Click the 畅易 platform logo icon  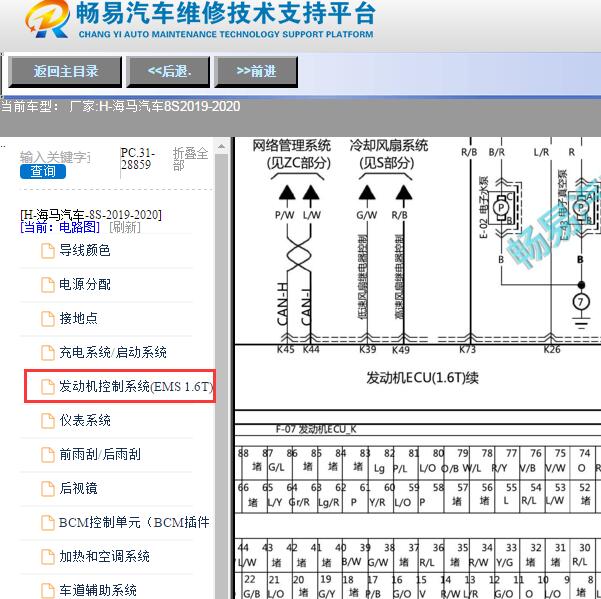tap(48, 18)
